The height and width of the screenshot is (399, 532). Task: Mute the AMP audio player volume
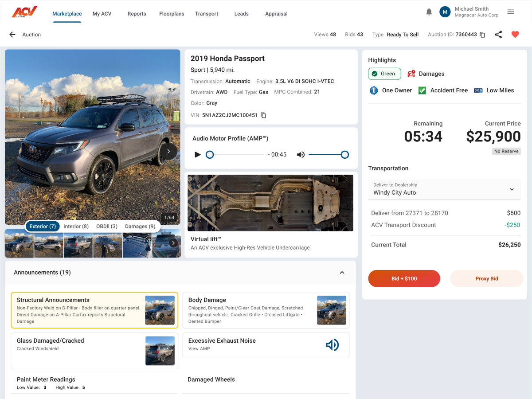coord(301,155)
